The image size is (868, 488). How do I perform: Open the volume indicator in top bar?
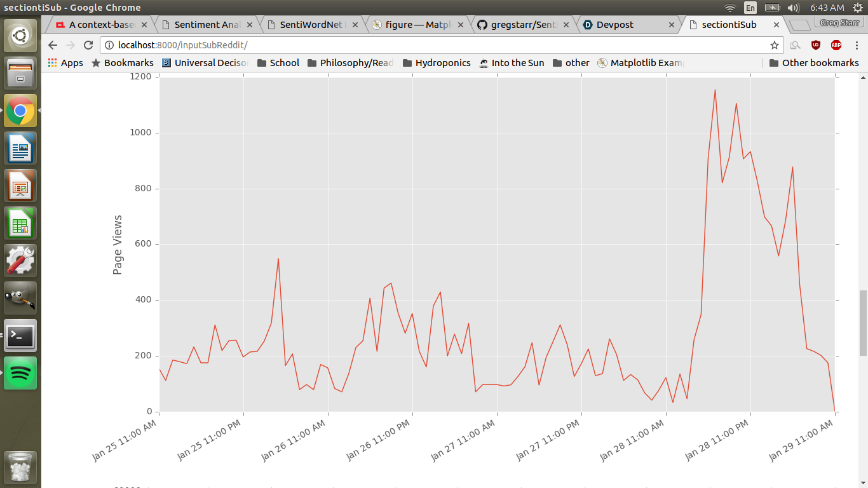click(793, 8)
